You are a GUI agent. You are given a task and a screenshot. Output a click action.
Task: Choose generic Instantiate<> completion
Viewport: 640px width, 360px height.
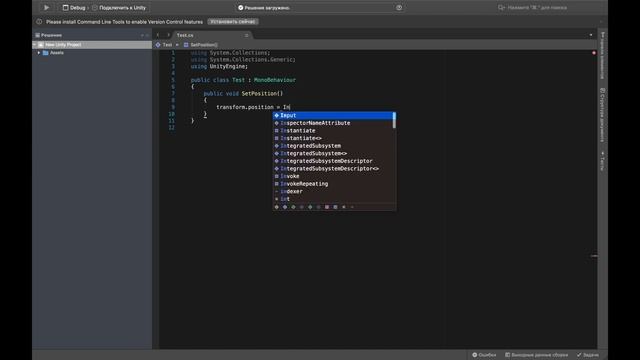click(x=333, y=138)
